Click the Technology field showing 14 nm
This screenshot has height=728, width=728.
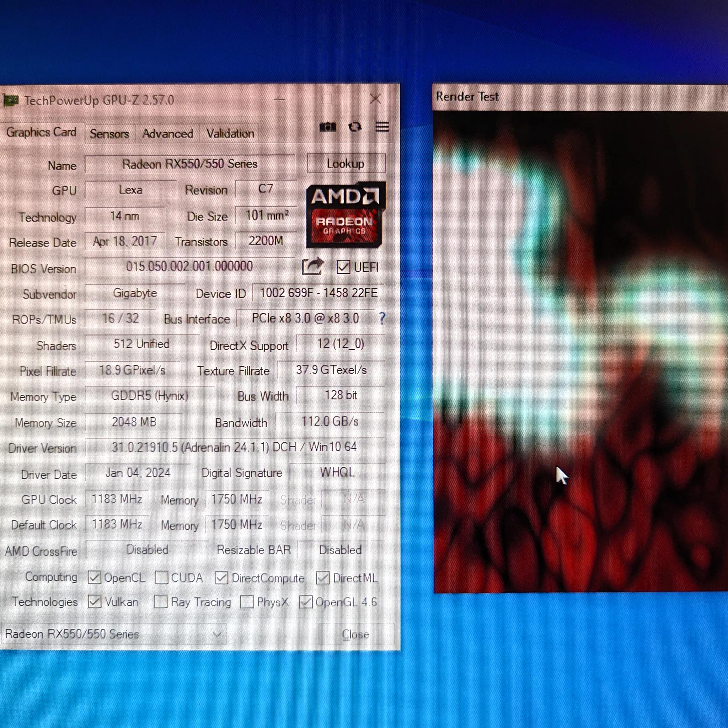(x=125, y=216)
